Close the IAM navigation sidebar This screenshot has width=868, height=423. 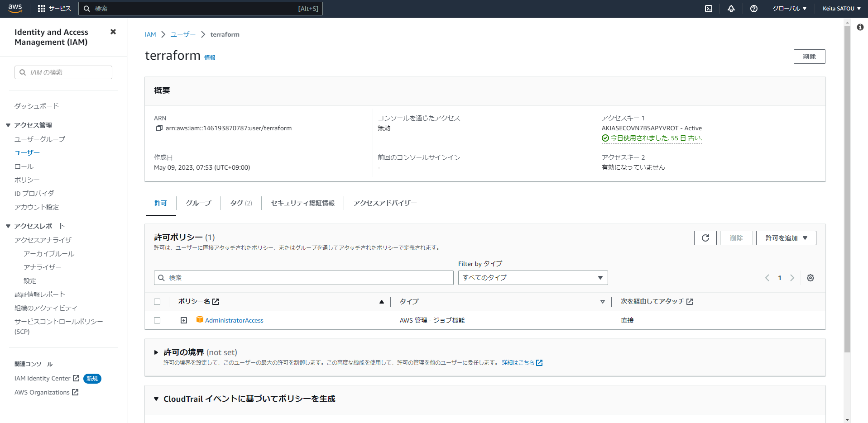tap(113, 32)
